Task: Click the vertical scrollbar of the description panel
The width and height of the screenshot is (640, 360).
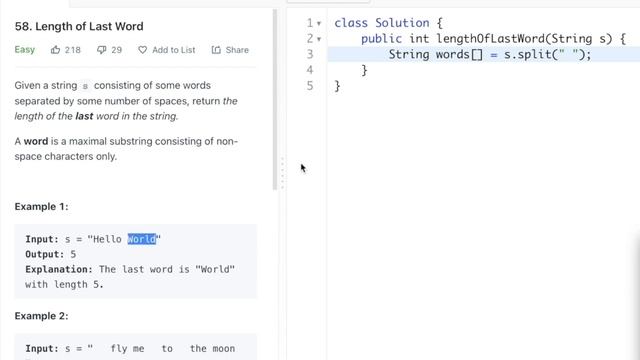Action: (275, 100)
